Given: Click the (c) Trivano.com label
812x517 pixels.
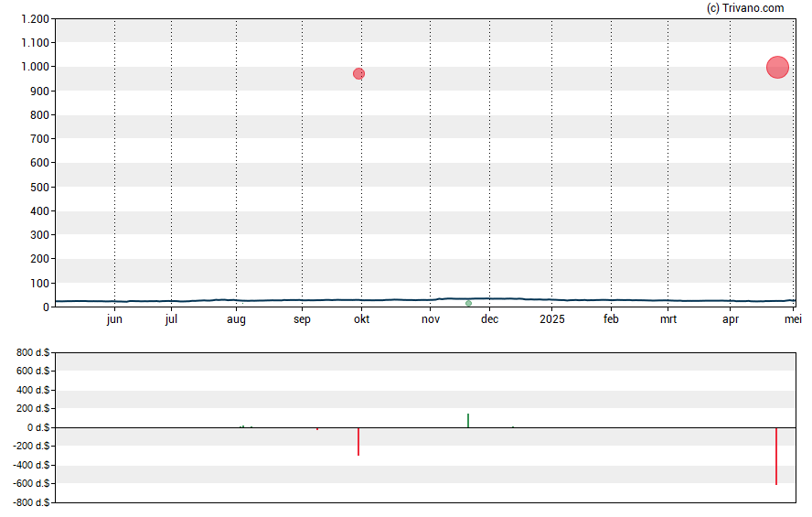Looking at the screenshot, I should [x=745, y=7].
